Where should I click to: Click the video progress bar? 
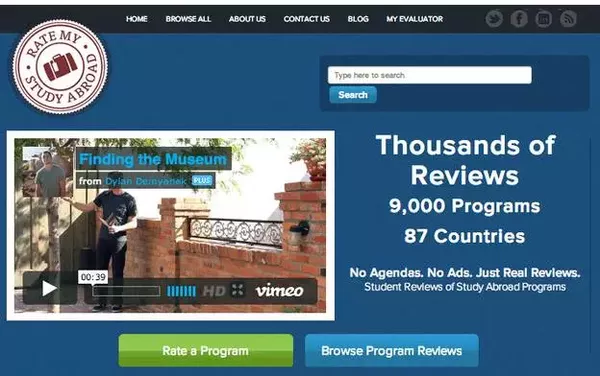coord(126,291)
